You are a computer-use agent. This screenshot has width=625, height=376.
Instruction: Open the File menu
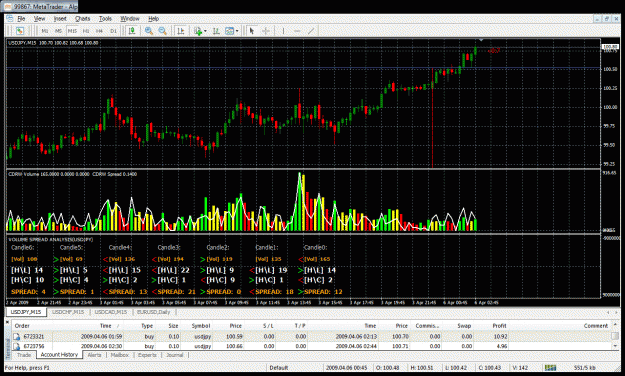[x=21, y=18]
